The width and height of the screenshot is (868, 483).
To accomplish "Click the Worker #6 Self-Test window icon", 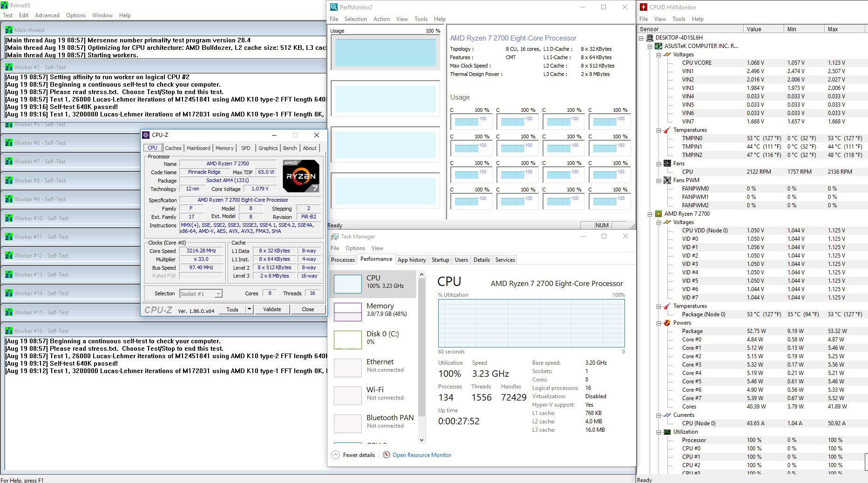I will (x=9, y=143).
